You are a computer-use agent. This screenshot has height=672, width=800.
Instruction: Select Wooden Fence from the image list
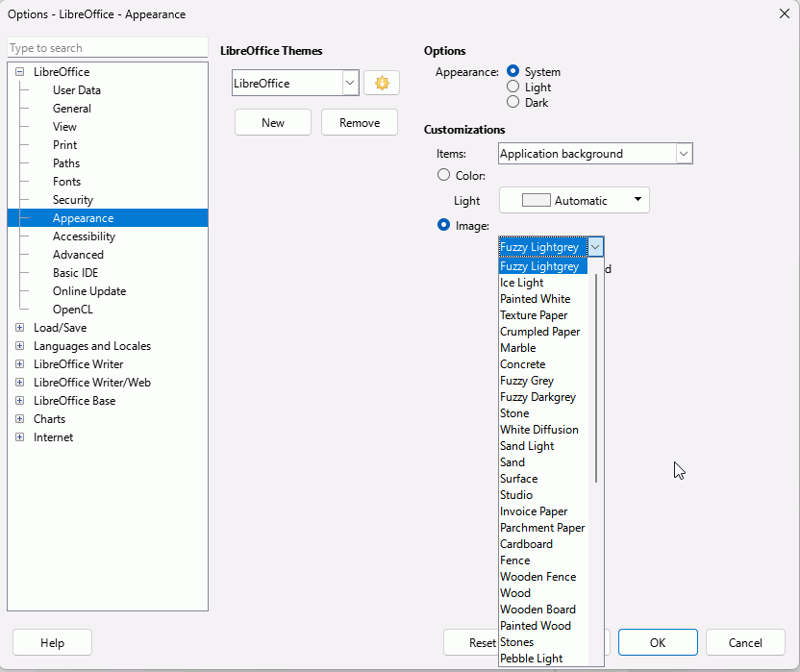[543, 577]
